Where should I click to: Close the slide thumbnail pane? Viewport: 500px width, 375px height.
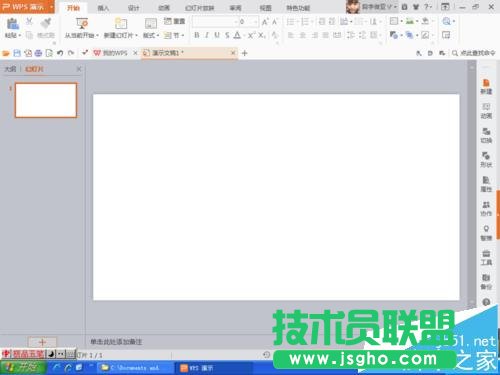click(x=79, y=69)
